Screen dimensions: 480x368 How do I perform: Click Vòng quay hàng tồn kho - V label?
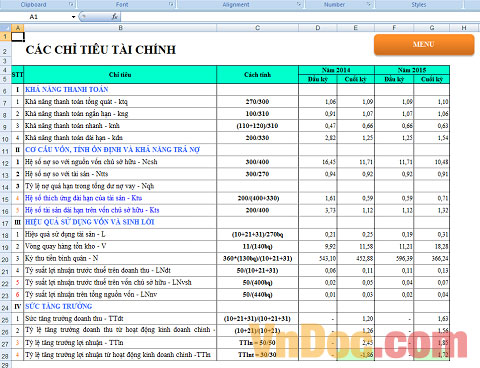[x=65, y=246]
